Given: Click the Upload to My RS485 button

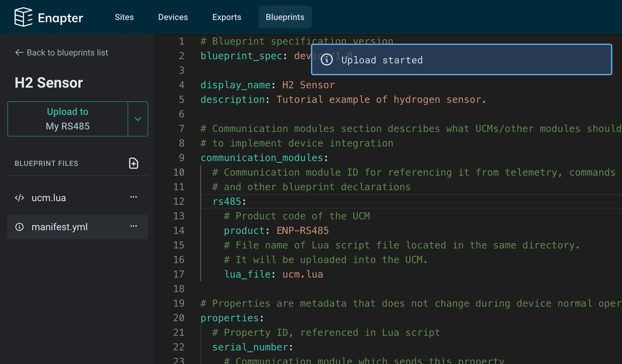Looking at the screenshot, I should [x=67, y=119].
